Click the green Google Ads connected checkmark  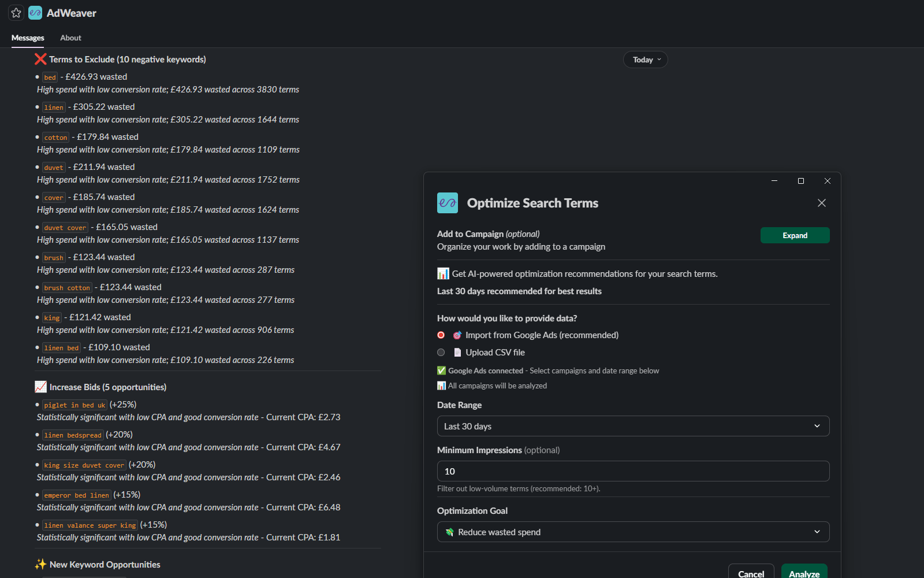tap(442, 370)
